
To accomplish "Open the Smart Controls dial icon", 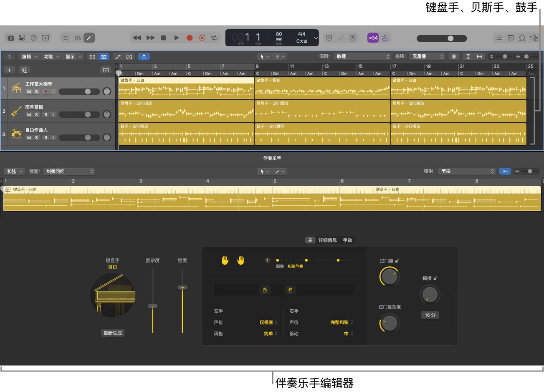I will point(66,38).
